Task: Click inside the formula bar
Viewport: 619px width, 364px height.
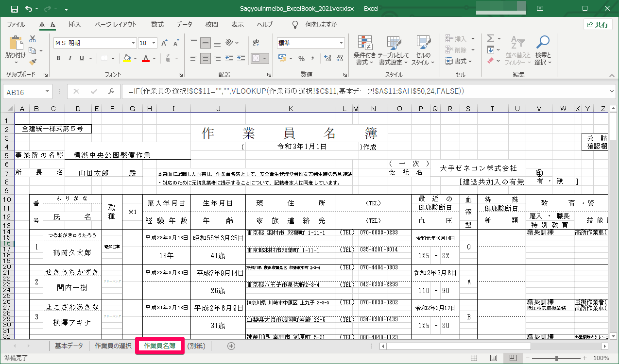Action: (364, 91)
